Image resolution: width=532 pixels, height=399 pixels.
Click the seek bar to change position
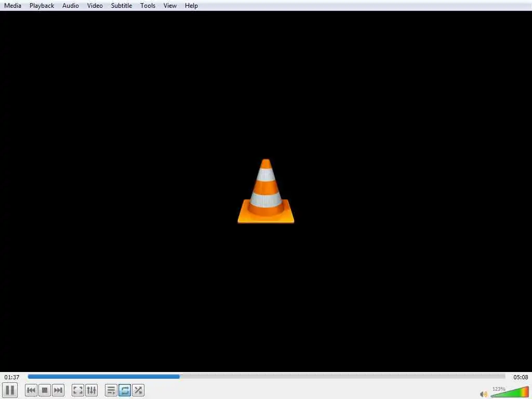tap(267, 376)
